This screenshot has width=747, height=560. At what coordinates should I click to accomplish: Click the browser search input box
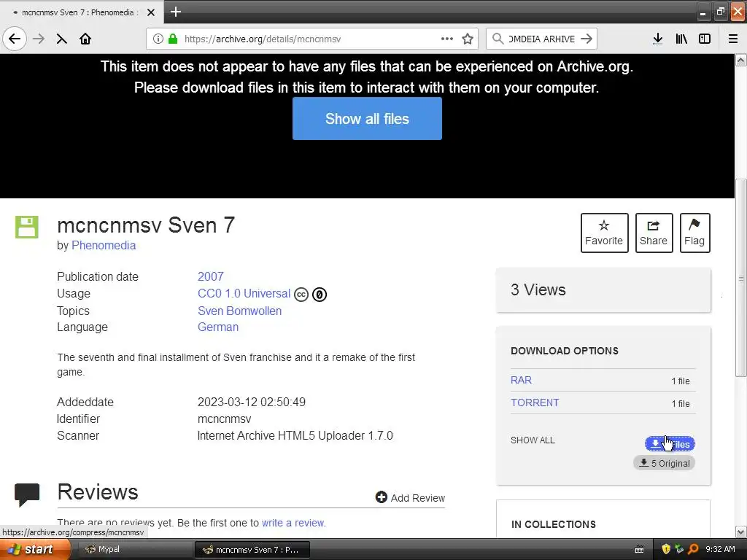[542, 39]
